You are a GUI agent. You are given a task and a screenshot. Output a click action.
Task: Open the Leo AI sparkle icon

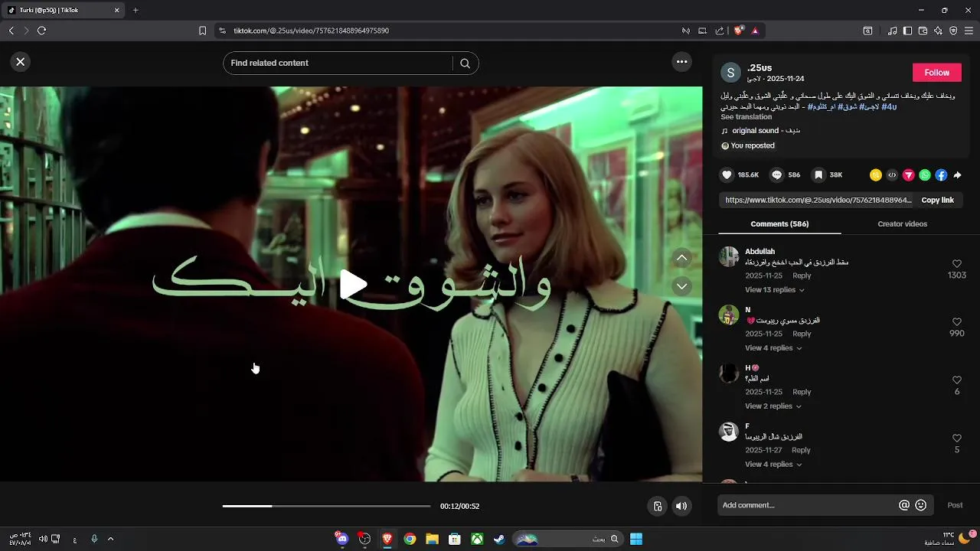point(938,31)
